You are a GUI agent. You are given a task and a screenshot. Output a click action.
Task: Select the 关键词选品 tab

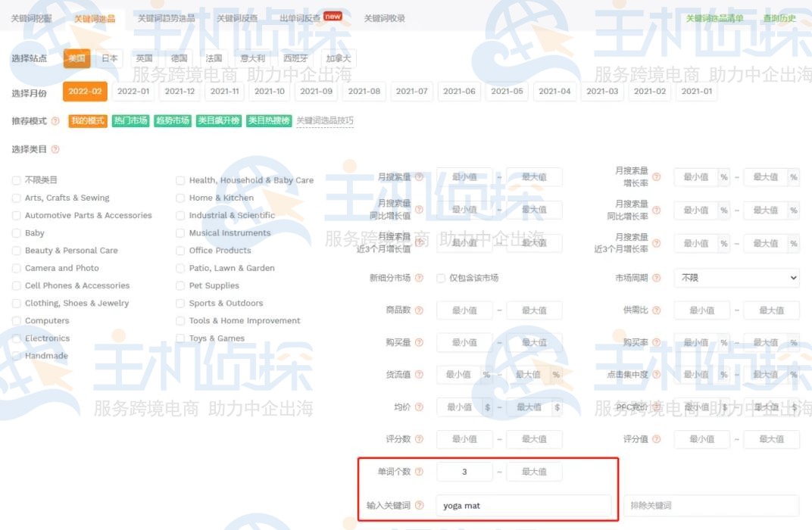pyautogui.click(x=94, y=19)
